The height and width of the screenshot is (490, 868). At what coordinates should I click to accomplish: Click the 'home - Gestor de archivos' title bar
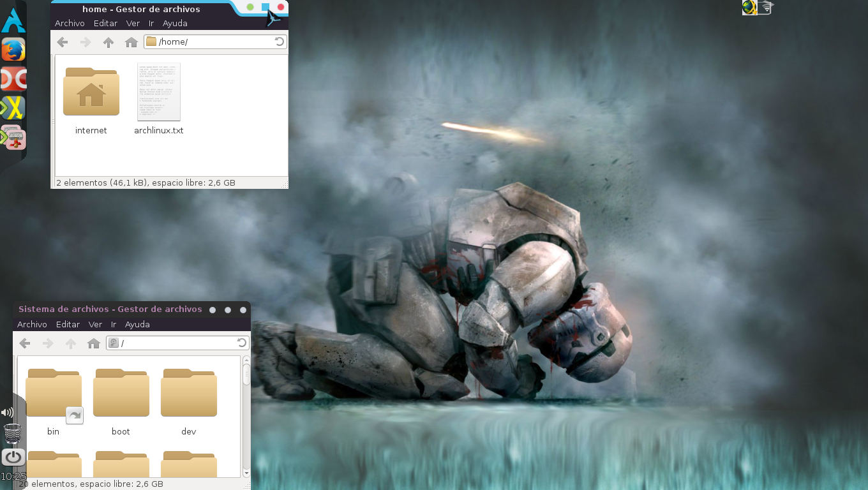141,9
